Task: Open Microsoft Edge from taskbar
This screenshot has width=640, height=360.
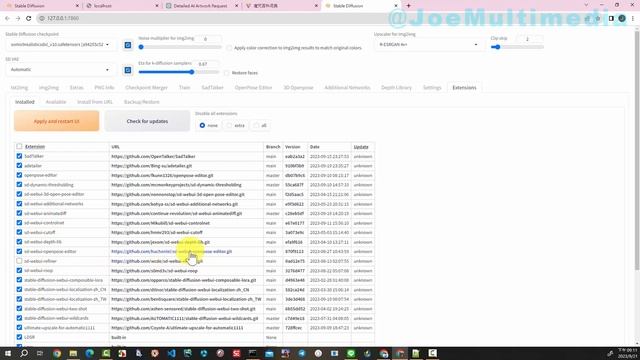Action: point(89,353)
